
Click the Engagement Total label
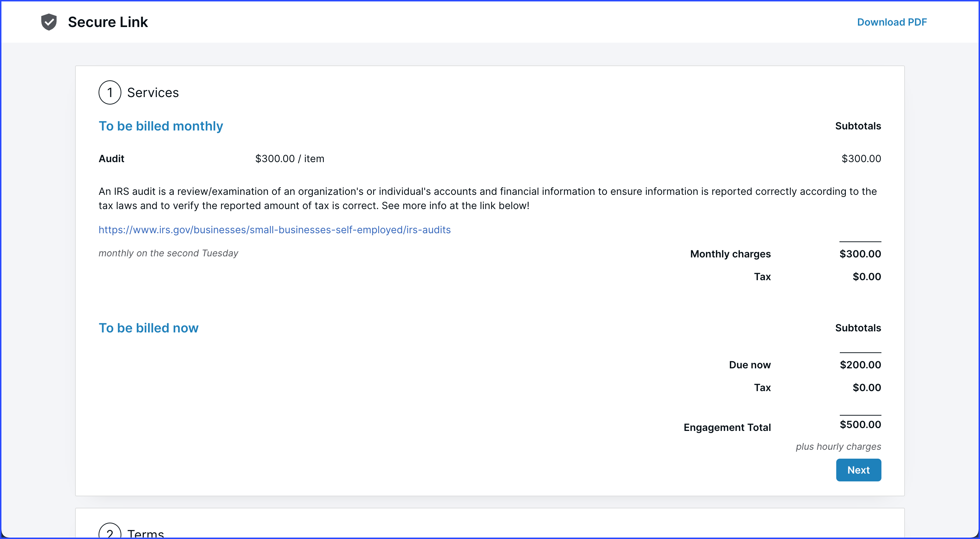tap(727, 427)
